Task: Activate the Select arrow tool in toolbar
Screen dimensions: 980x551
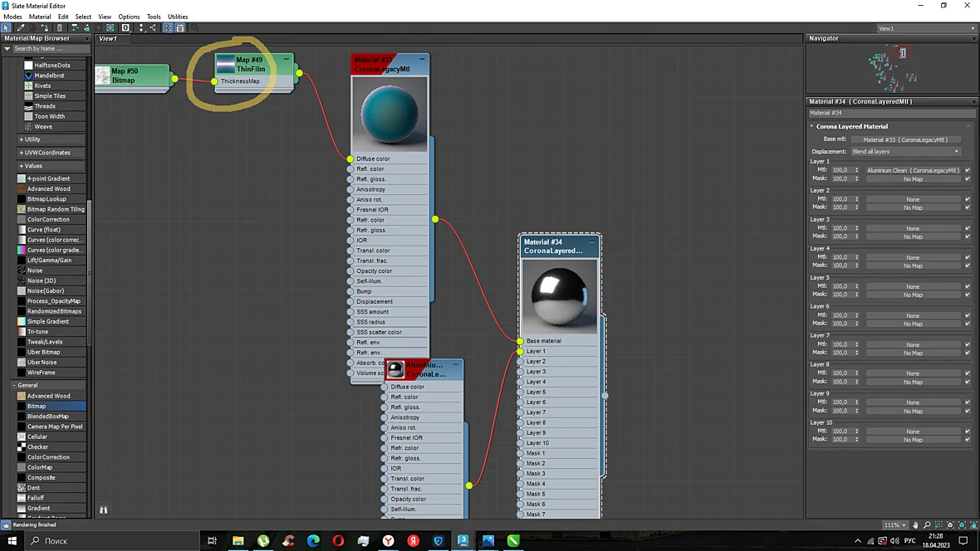Action: (6, 28)
